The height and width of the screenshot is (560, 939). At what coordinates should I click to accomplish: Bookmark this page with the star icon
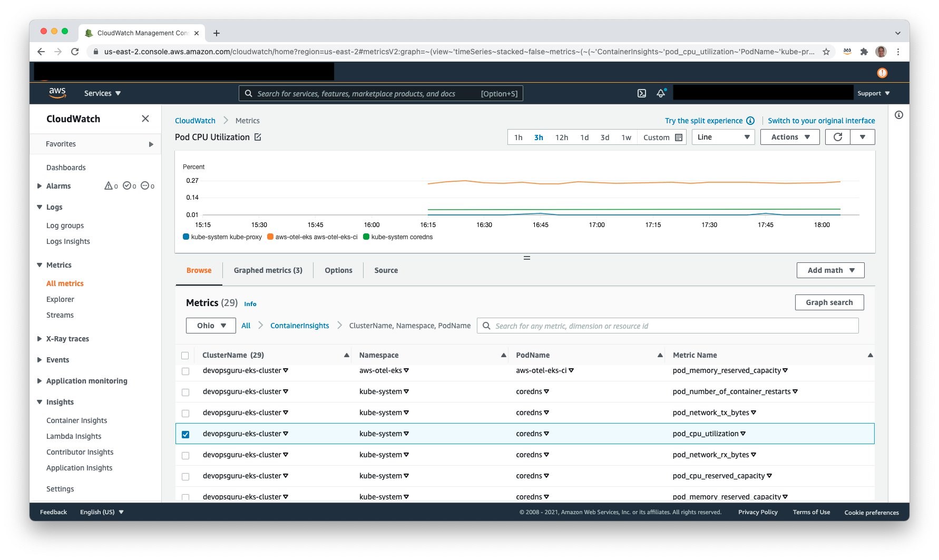826,52
